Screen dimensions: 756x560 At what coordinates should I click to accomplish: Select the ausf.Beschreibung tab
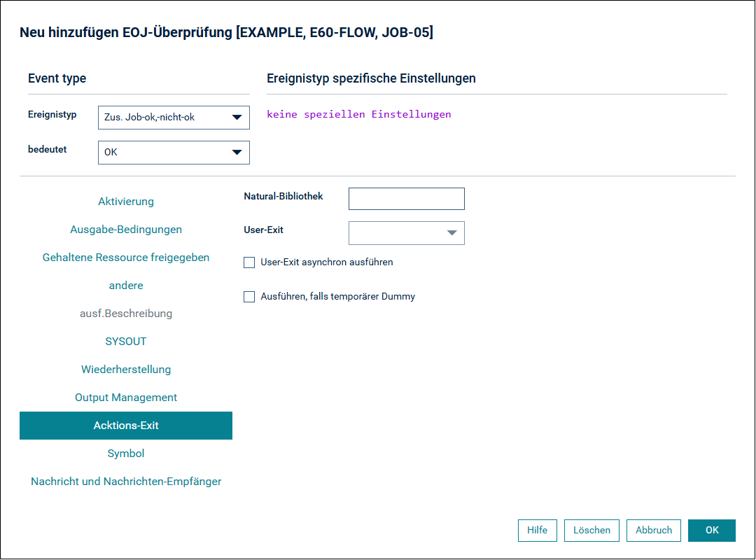(126, 314)
